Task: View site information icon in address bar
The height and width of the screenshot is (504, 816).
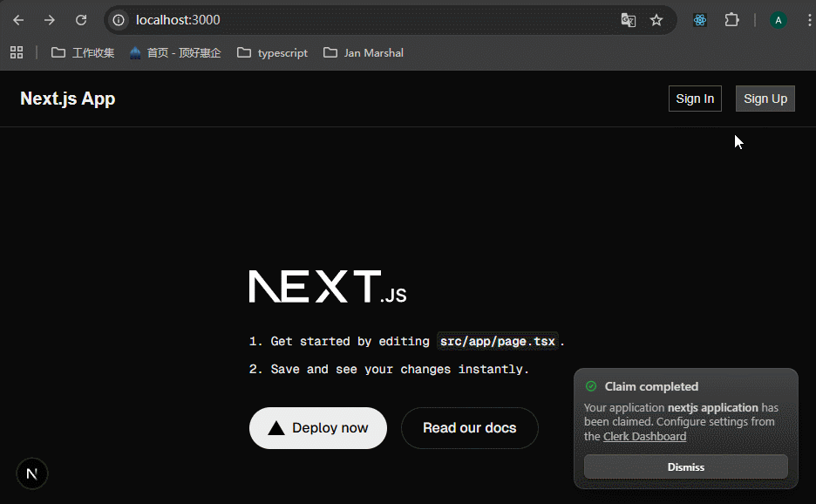Action: click(x=119, y=20)
